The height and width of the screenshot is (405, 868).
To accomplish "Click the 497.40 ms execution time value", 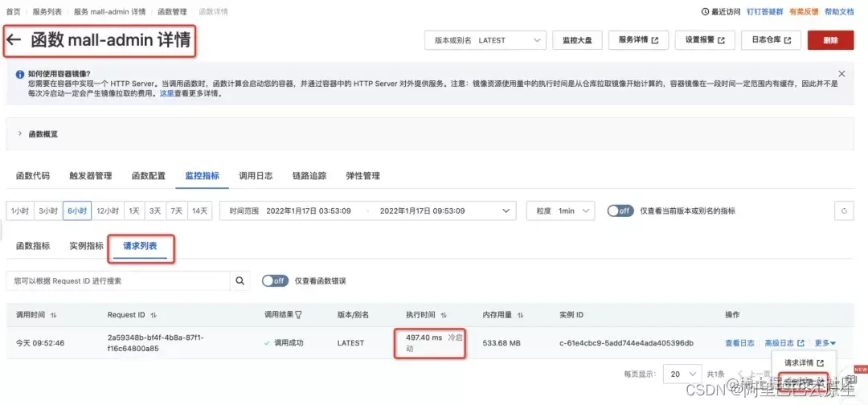I will click(x=424, y=337).
